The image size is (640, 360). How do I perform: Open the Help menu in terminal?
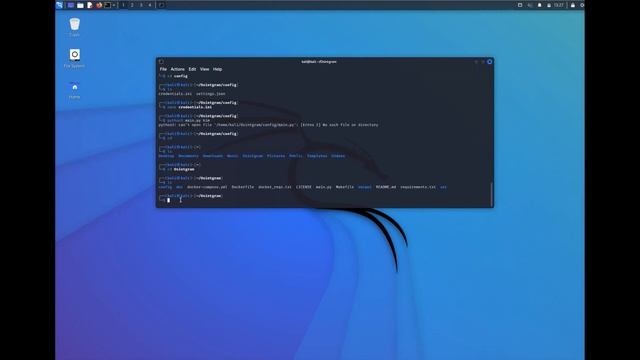tap(218, 69)
